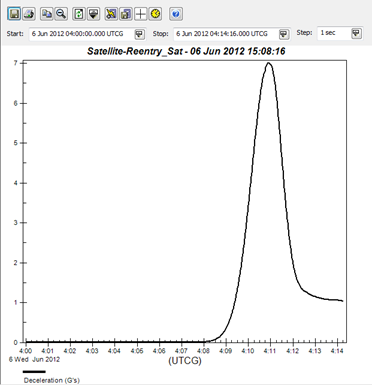Expand the Step size dropdown
372x385 pixels.
tap(357, 33)
